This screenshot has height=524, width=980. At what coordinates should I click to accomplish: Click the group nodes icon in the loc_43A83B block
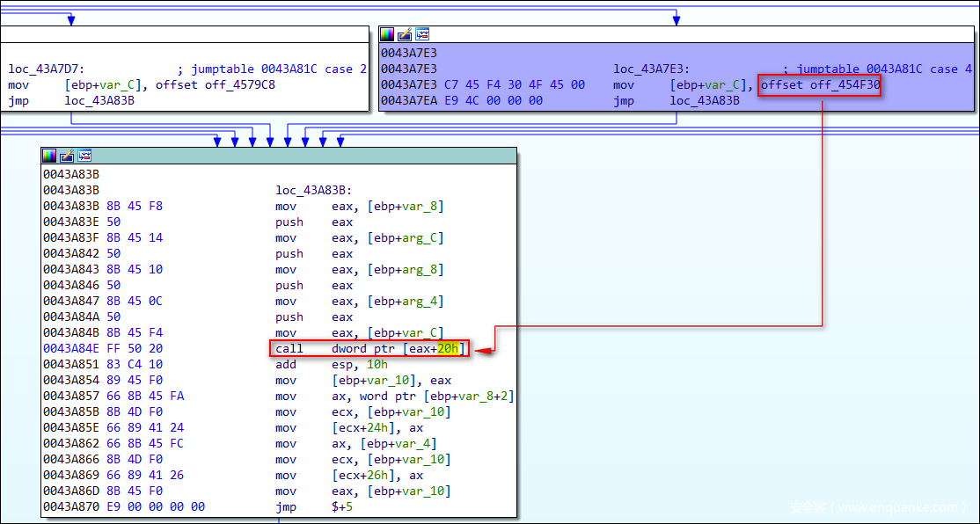pyautogui.click(x=84, y=156)
